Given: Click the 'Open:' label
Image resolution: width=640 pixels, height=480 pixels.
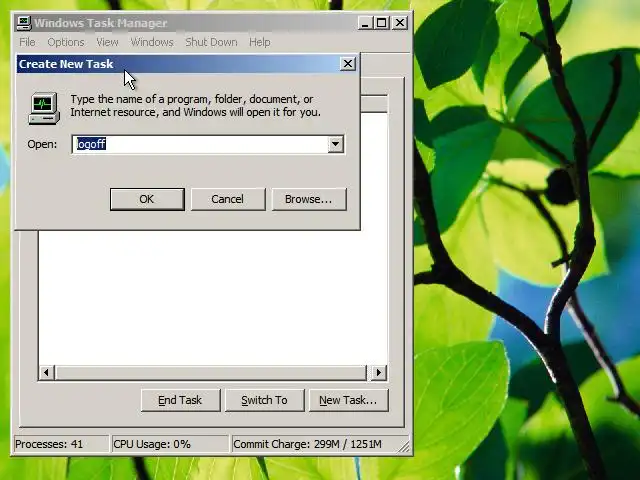Looking at the screenshot, I should coord(42,144).
